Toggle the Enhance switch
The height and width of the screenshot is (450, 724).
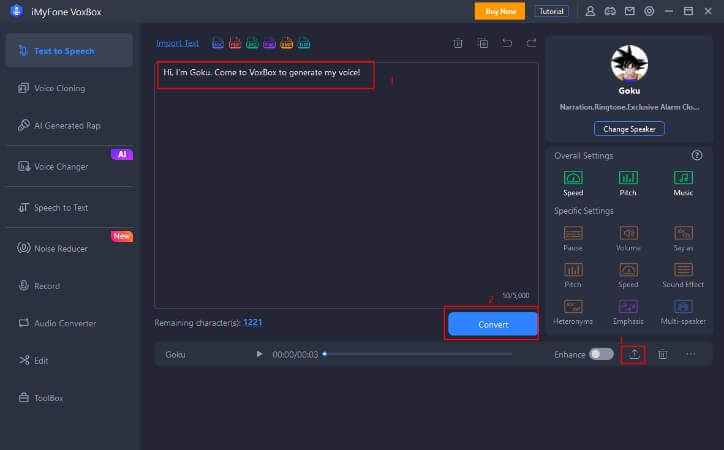point(601,354)
